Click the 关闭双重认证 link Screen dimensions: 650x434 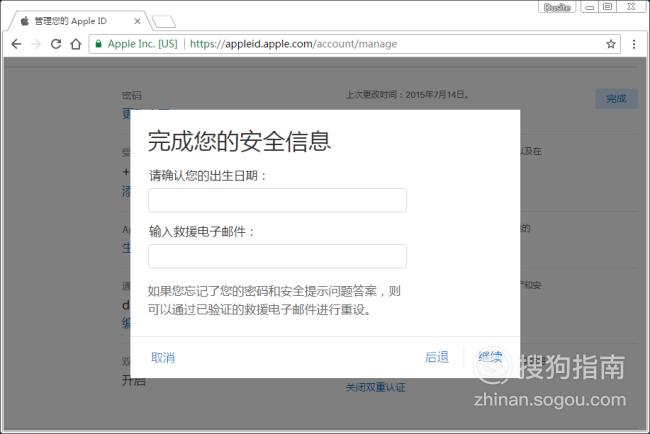point(376,388)
